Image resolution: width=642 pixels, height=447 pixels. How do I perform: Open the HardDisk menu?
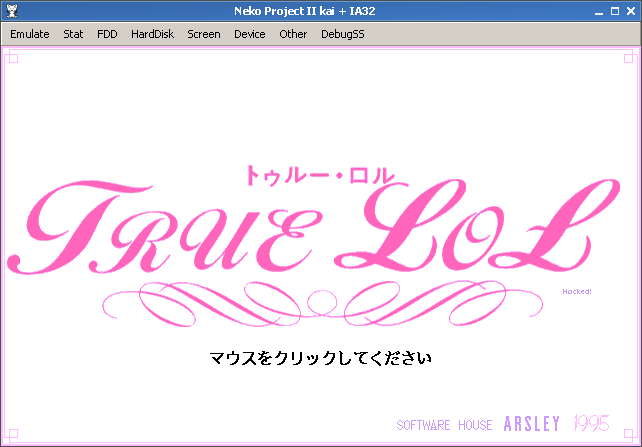[152, 34]
